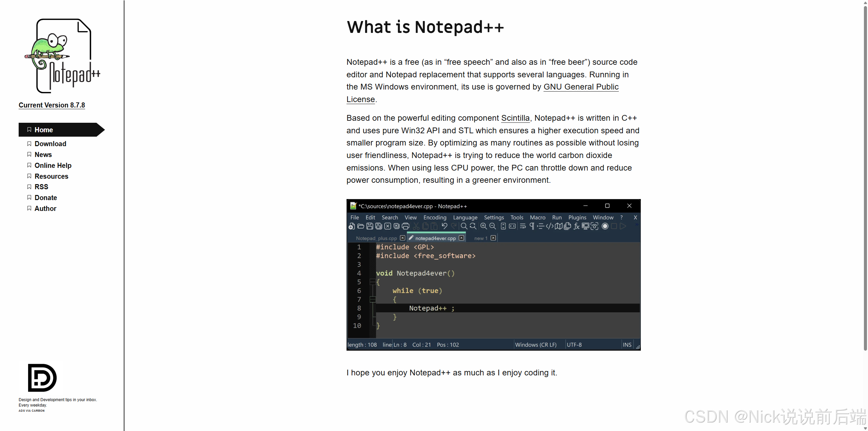Open the Encoding menu
The width and height of the screenshot is (868, 431).
[435, 217]
